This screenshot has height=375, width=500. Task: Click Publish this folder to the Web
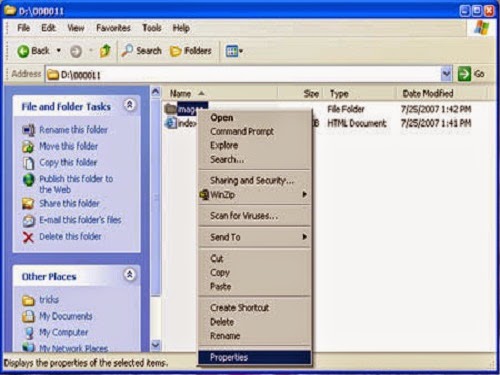tap(76, 184)
